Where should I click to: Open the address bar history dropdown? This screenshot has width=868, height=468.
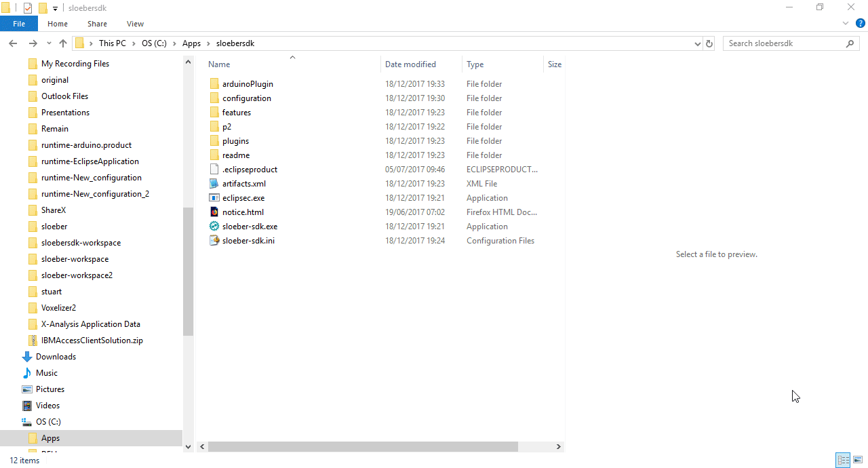pos(698,43)
